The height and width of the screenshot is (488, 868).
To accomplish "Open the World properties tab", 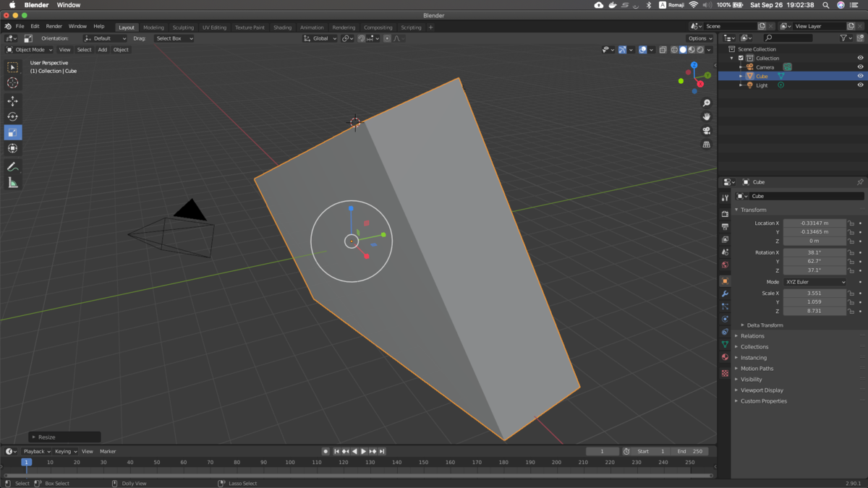I will [725, 265].
